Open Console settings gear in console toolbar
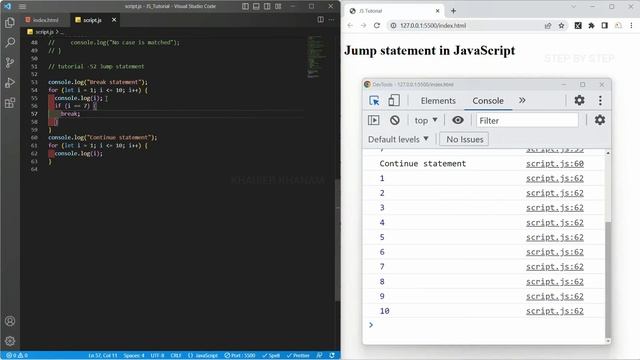Screen dimensions: 640x360 click(x=600, y=120)
